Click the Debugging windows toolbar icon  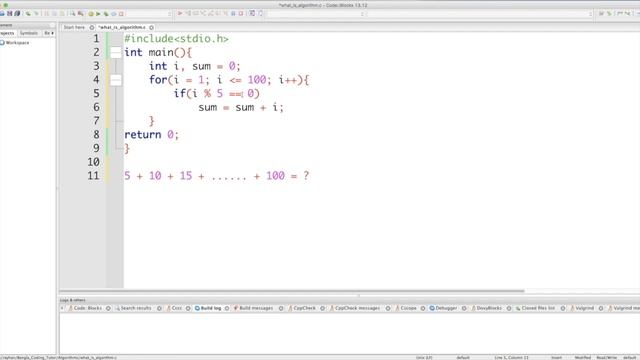(x=252, y=13)
